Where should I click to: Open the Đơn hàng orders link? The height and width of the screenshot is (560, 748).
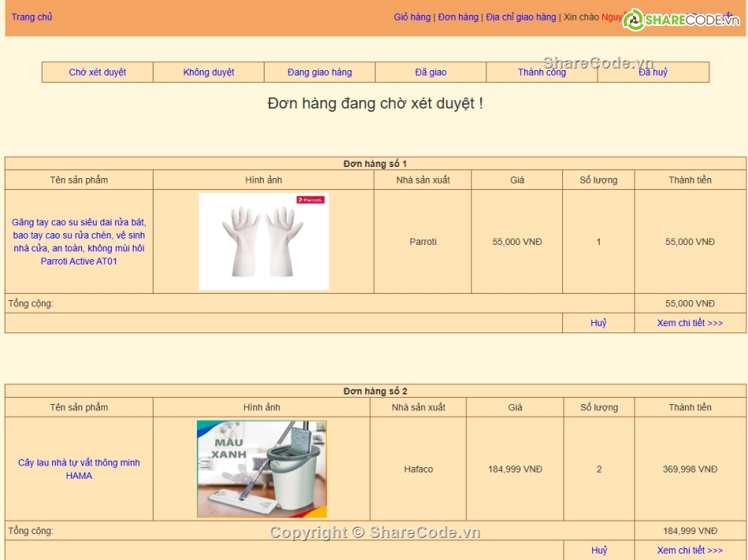(x=458, y=17)
